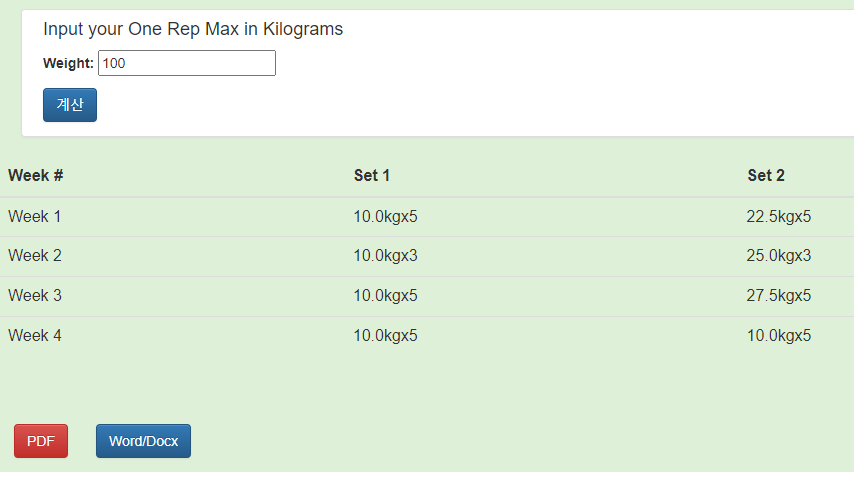Click the Week # column header
This screenshot has width=854, height=496.
(x=36, y=176)
